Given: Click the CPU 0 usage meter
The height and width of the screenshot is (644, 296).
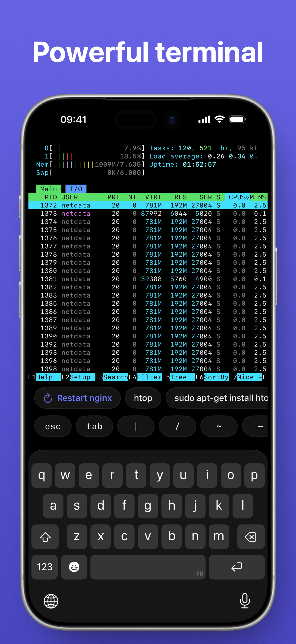Looking at the screenshot, I should click(95, 148).
